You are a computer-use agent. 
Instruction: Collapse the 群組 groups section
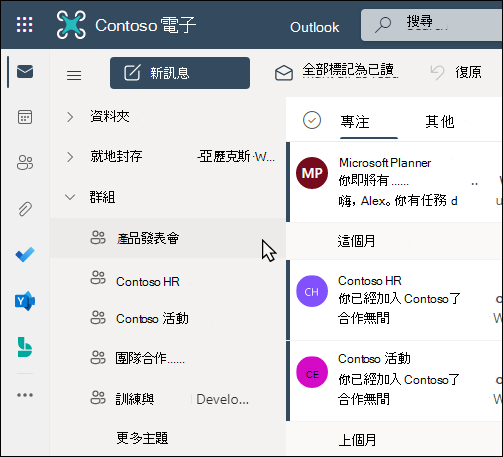[70, 197]
